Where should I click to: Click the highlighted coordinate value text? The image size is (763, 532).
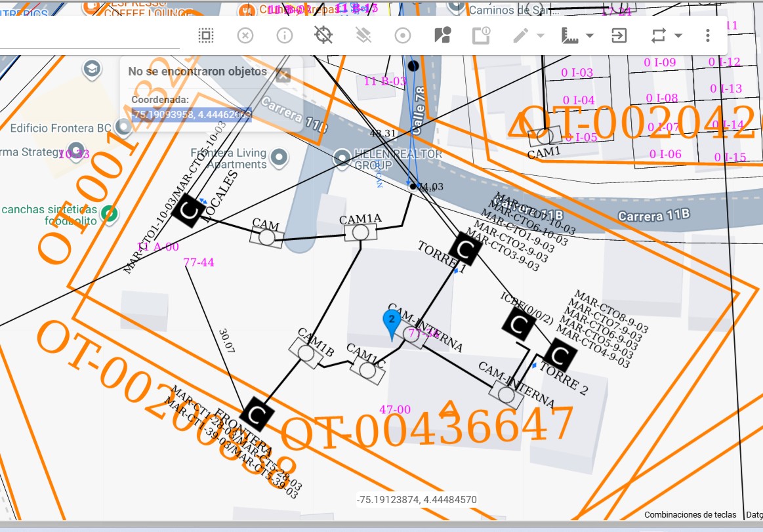click(192, 115)
